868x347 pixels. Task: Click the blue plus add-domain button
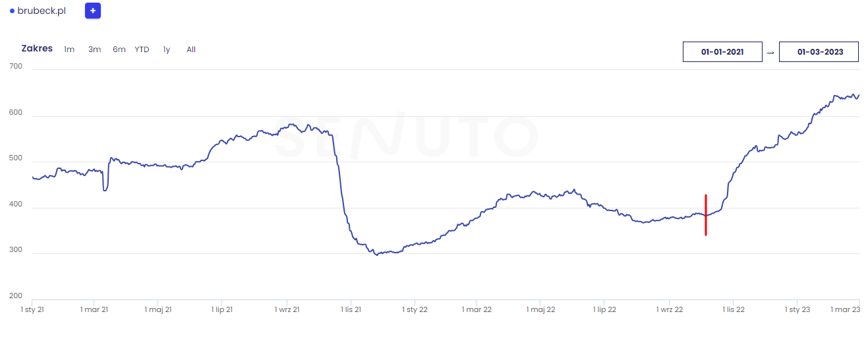pos(93,11)
